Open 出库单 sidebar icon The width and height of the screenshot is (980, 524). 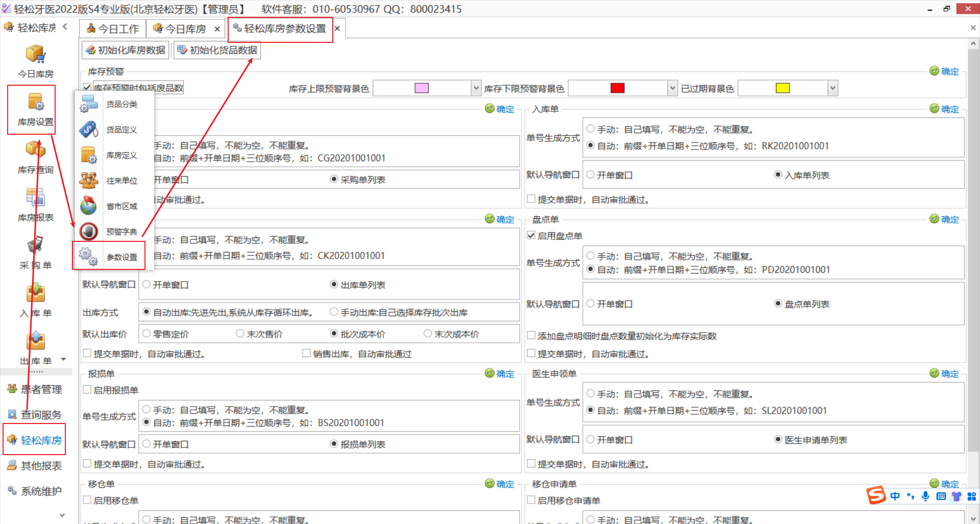pyautogui.click(x=36, y=348)
